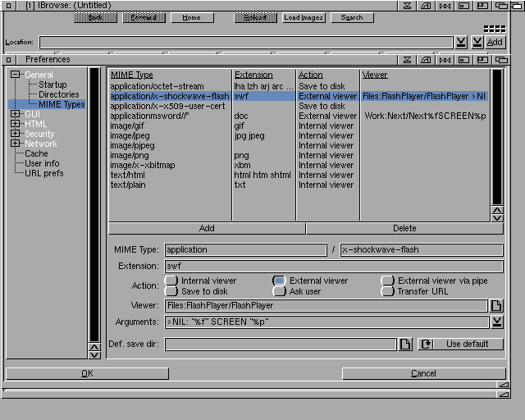Screen dimensions: 525x420
Task: Open the Cache preferences section
Action: (x=36, y=153)
